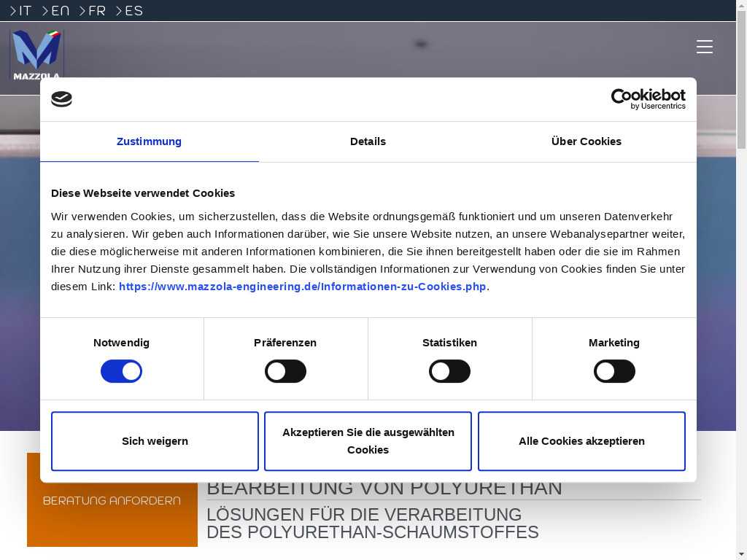Enable the Präferenzen cookie toggle
Image resolution: width=747 pixels, height=560 pixels.
(x=285, y=371)
